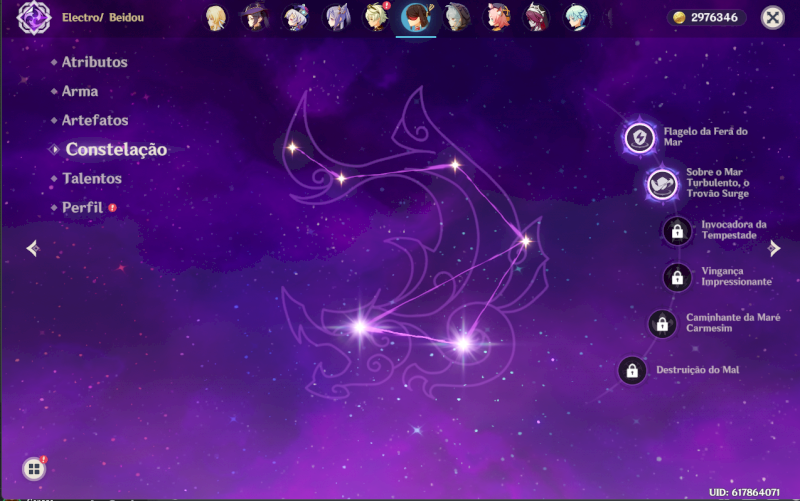This screenshot has width=800, height=501.
Task: Select the blond character portrait with red alert
Action: [x=377, y=18]
